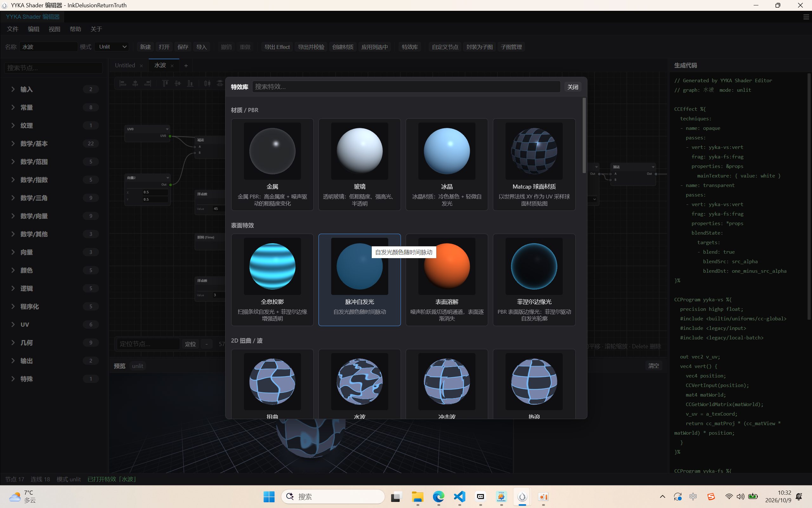Align nodes to the bottom edge

point(190,83)
